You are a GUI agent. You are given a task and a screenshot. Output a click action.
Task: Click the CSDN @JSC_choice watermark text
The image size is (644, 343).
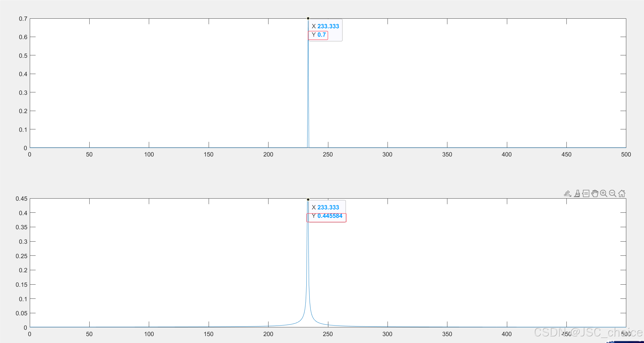pyautogui.click(x=588, y=332)
